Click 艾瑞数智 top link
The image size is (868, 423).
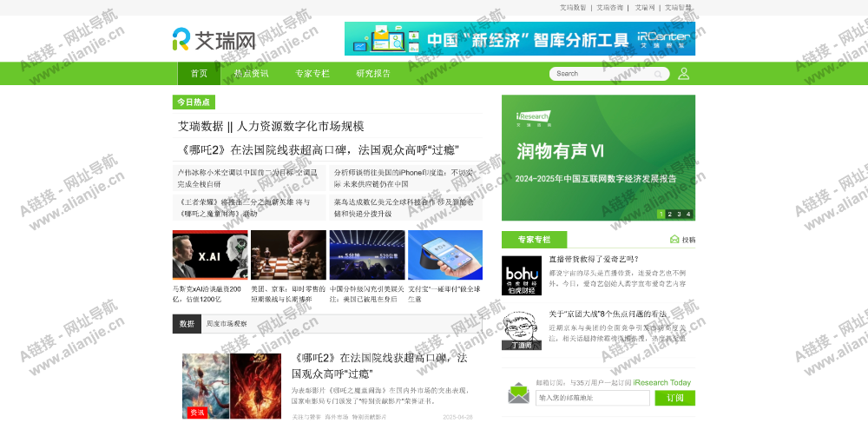[573, 8]
